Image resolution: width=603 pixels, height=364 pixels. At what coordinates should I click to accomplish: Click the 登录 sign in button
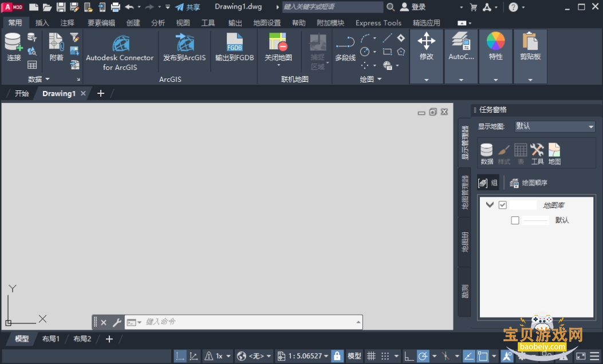[x=413, y=7]
